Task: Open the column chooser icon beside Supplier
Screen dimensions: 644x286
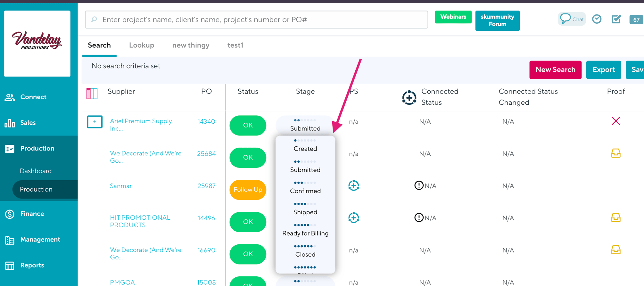Action: (x=92, y=94)
